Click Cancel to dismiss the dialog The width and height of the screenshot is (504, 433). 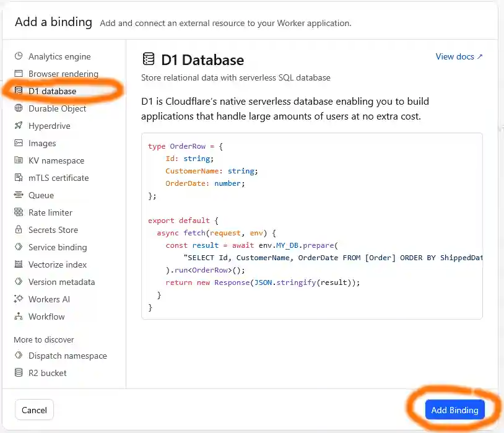35,410
